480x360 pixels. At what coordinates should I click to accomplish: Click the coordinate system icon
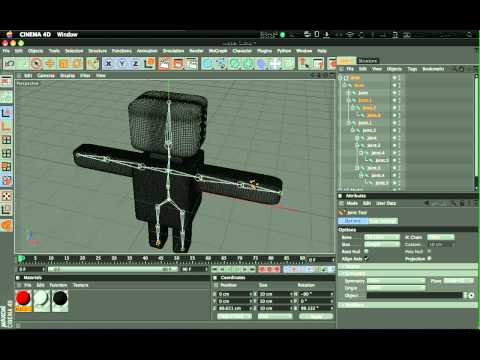point(149,63)
